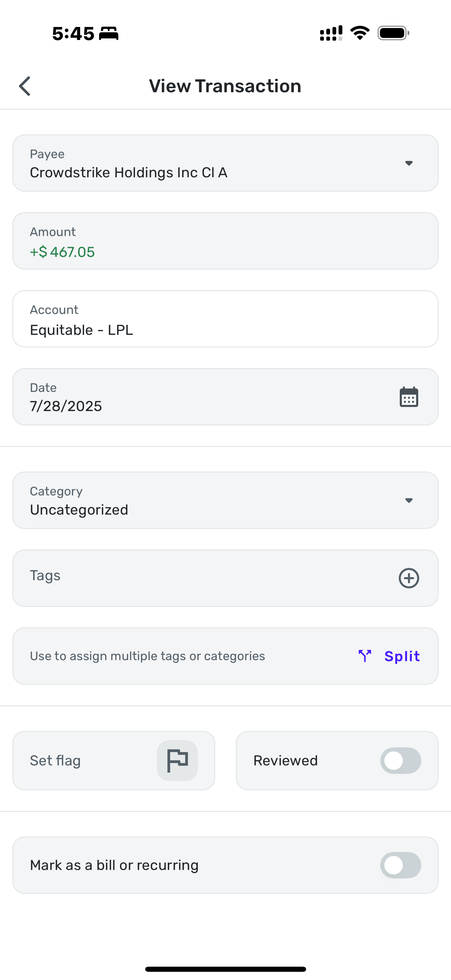Tap the Split link text
Viewport: 451px width, 980px height.
click(x=402, y=656)
